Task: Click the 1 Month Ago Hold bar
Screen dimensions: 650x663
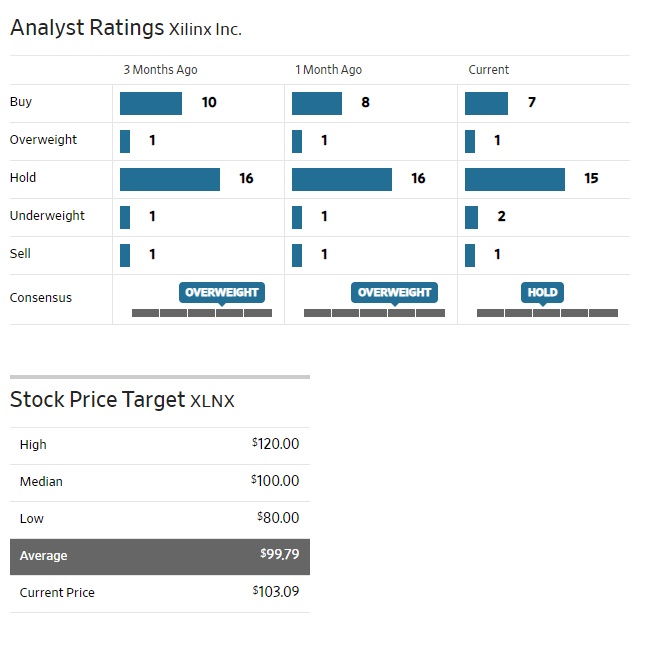Action: (x=341, y=179)
